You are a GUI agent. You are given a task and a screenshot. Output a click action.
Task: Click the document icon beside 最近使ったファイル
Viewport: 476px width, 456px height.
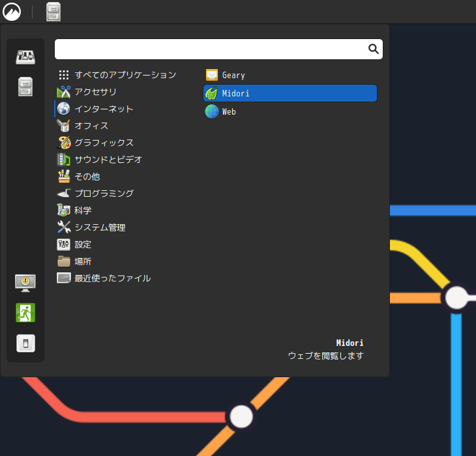(x=64, y=278)
